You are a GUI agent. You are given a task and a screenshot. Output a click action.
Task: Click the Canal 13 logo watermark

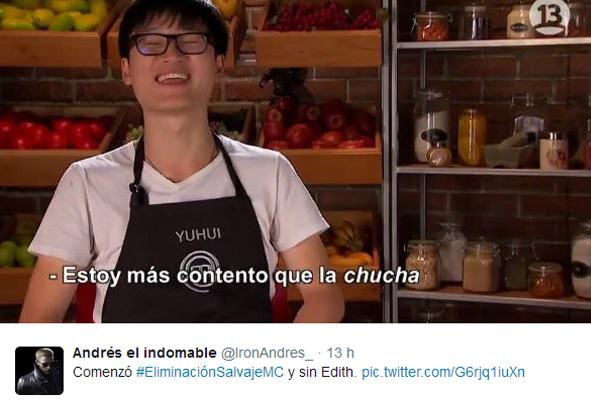549,17
